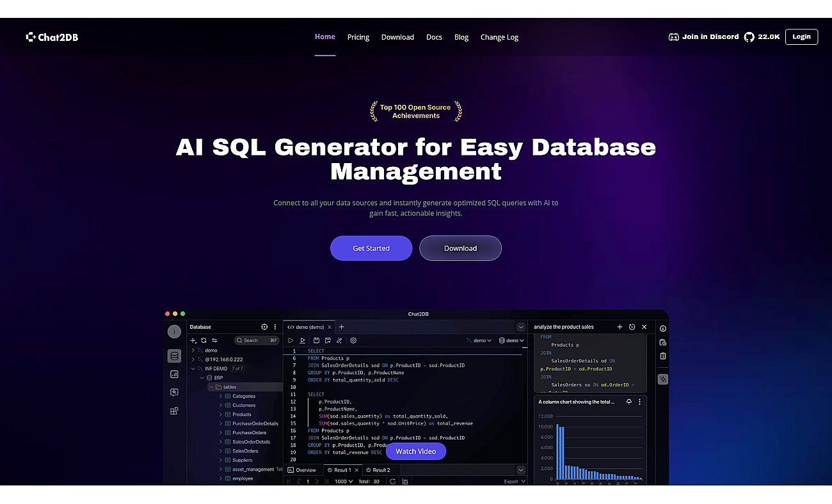This screenshot has height=504, width=832.
Task: Click the Join in Discord link
Action: (704, 37)
